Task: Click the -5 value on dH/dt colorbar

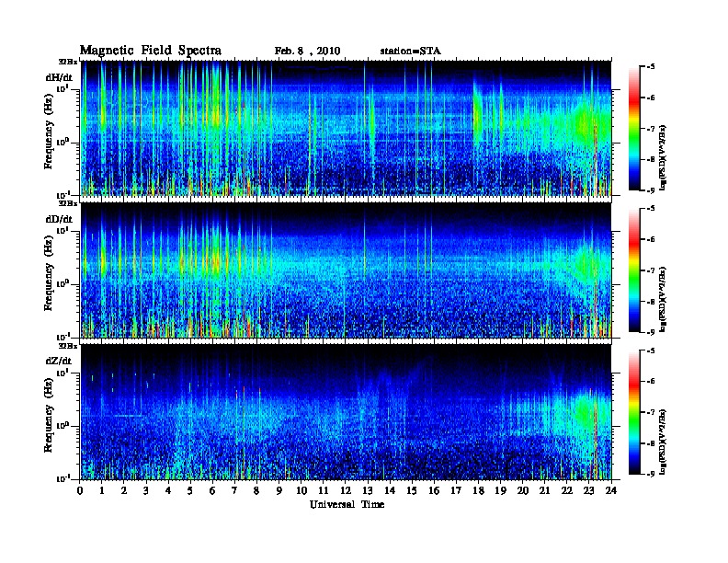Action: tap(651, 67)
